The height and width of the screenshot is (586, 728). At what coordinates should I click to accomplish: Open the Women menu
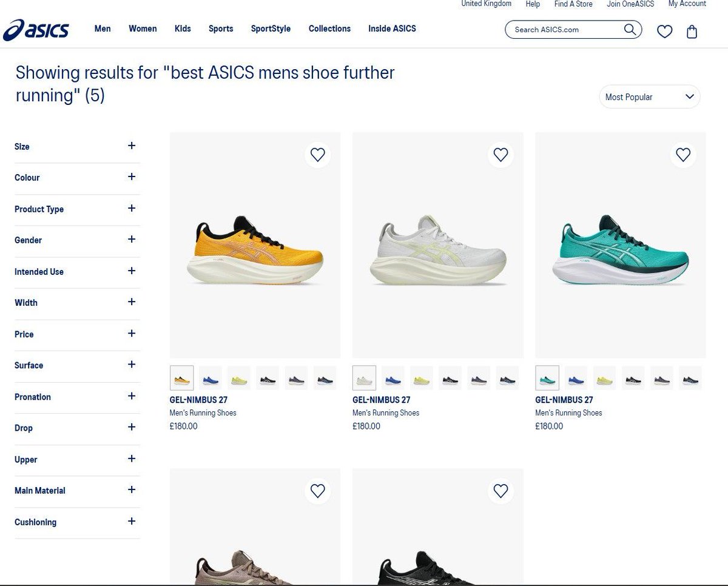click(143, 29)
